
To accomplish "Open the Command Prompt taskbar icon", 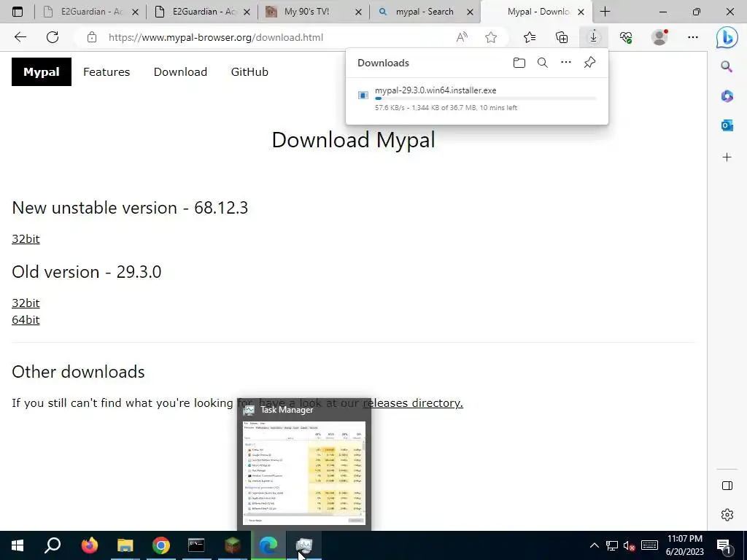I will 196,545.
